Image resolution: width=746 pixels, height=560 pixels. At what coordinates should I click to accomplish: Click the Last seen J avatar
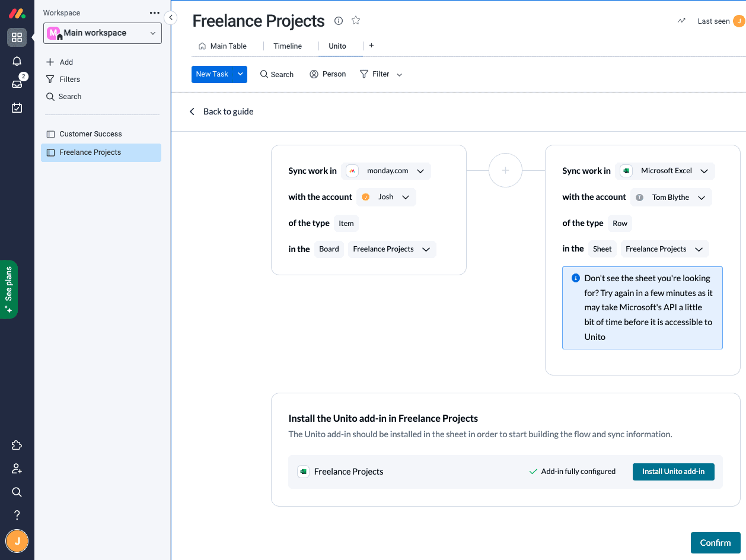point(739,21)
